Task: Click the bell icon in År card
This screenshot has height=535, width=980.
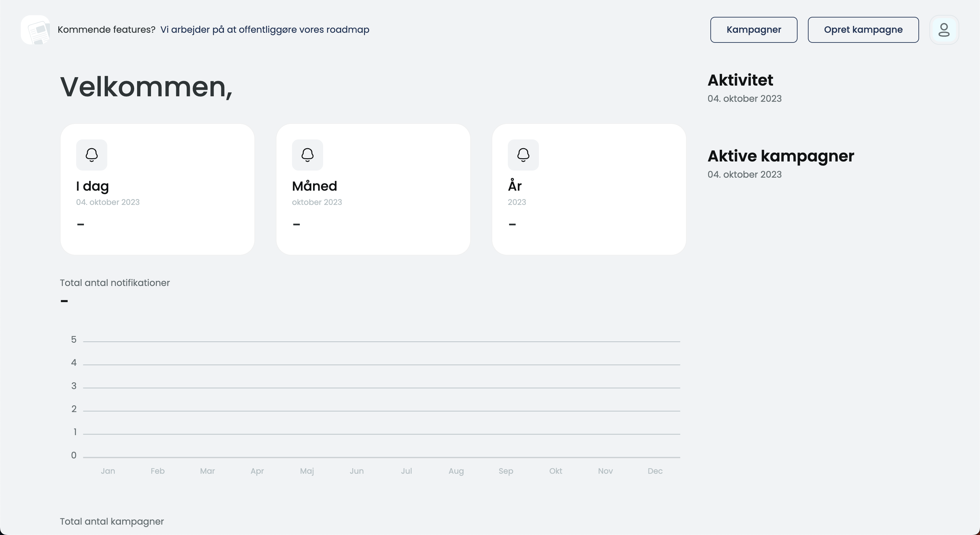Action: [523, 155]
